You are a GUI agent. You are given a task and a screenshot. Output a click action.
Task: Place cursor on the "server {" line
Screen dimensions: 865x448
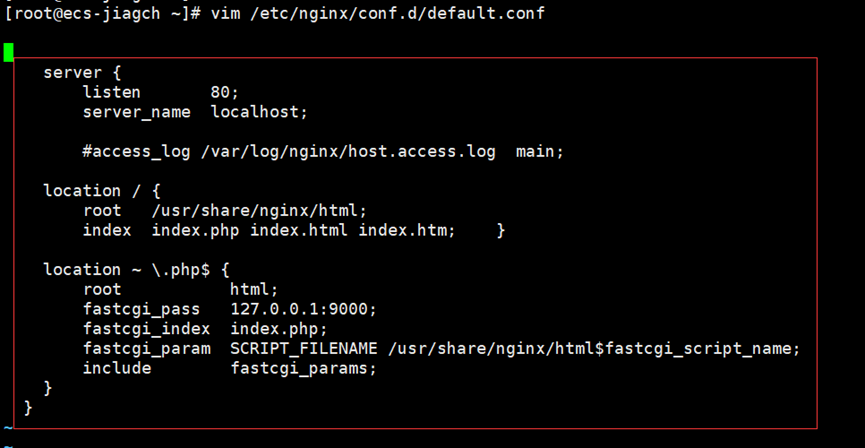click(82, 73)
